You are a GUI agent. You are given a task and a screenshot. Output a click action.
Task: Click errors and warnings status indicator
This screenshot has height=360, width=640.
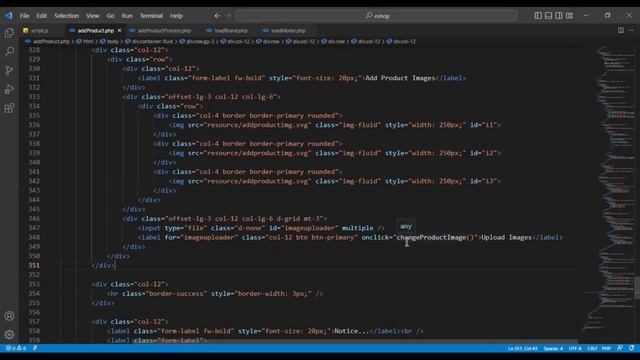tap(16, 348)
